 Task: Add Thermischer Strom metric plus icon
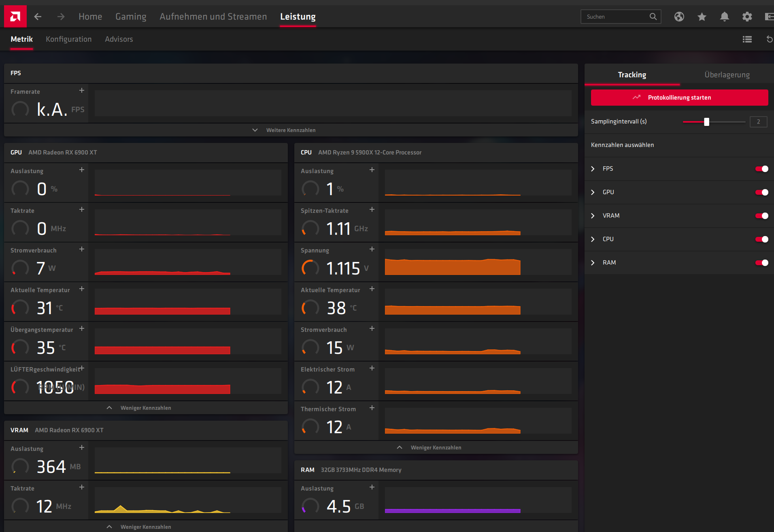372,408
